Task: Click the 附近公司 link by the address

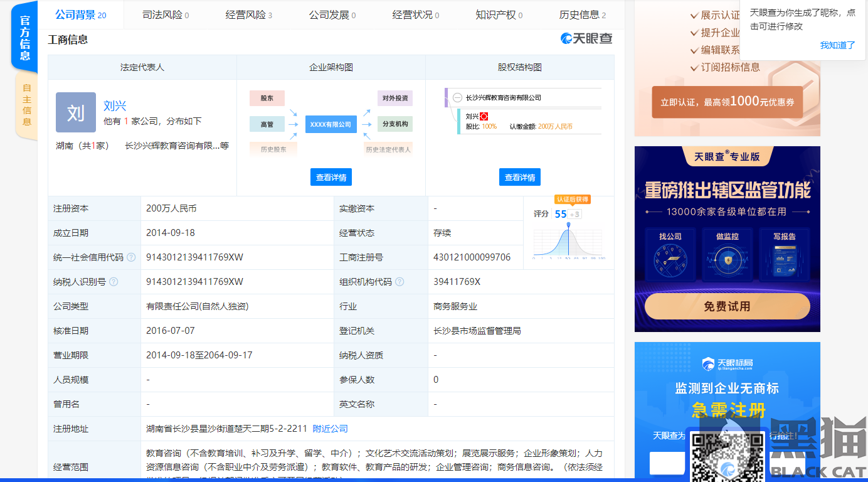Action: 331,429
